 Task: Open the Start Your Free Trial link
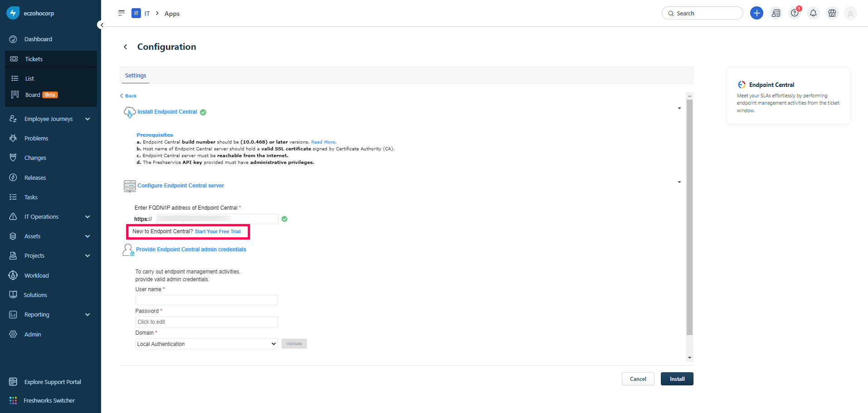(218, 231)
